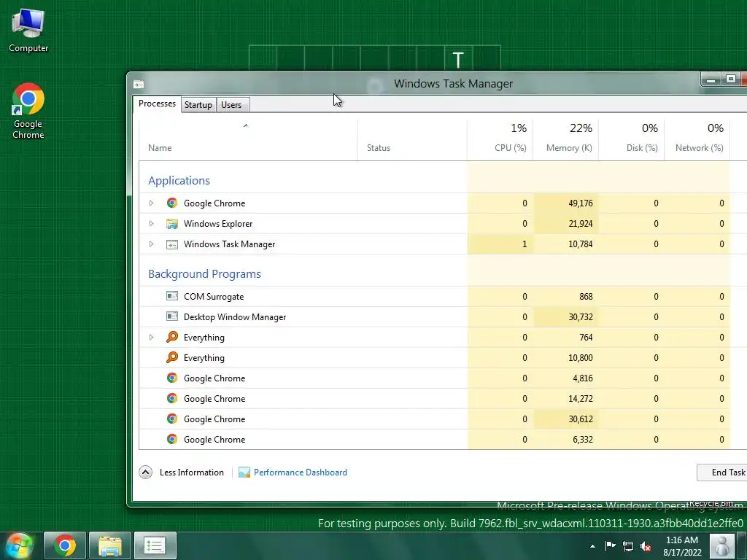Screen dimensions: 747x560
Task: Click the 30,732 memory value
Action: point(580,317)
